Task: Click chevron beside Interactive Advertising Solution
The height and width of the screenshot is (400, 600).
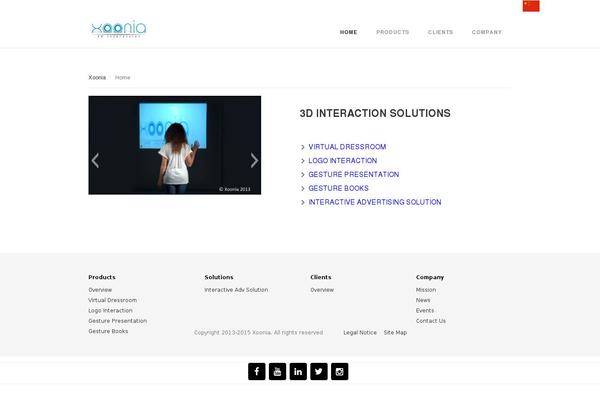Action: pyautogui.click(x=303, y=202)
